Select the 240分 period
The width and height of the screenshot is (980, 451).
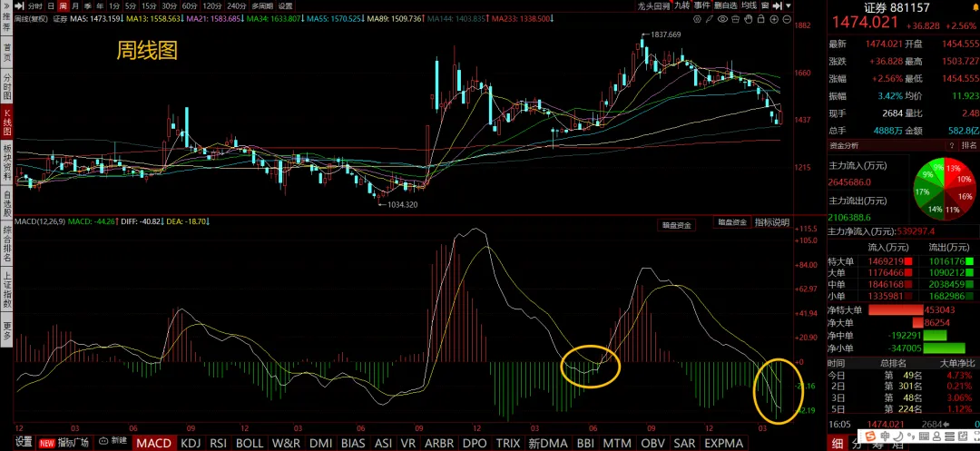[x=236, y=6]
